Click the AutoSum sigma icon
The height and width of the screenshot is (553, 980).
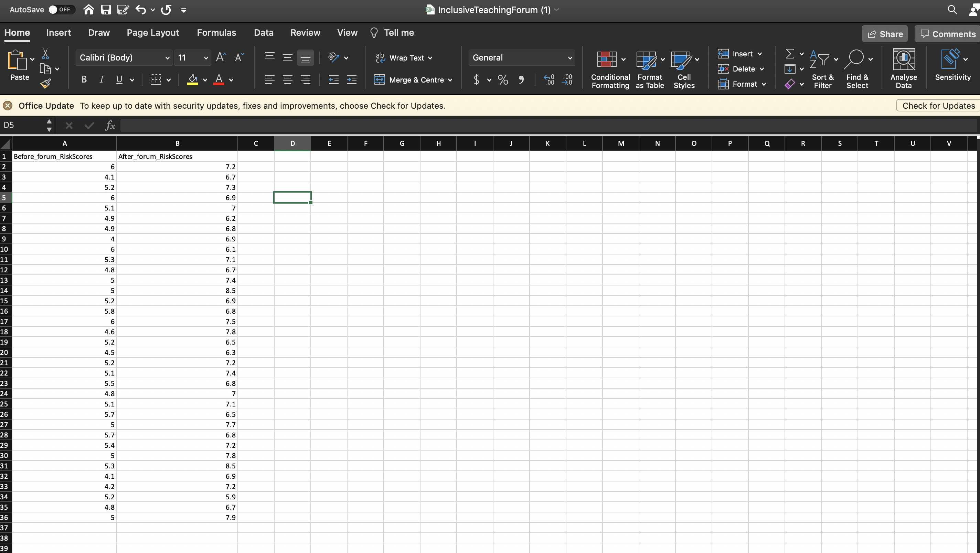[x=790, y=54]
